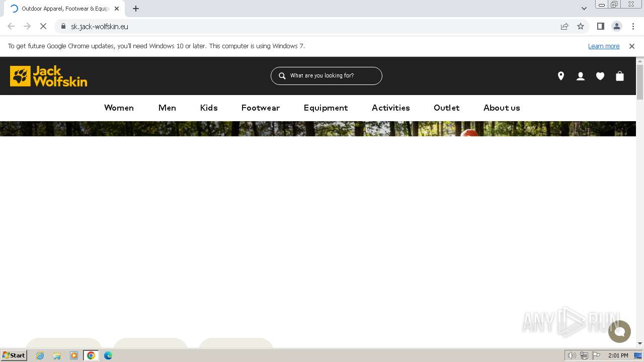Expand the tab search dropdown
This screenshot has width=644, height=362.
(x=584, y=9)
